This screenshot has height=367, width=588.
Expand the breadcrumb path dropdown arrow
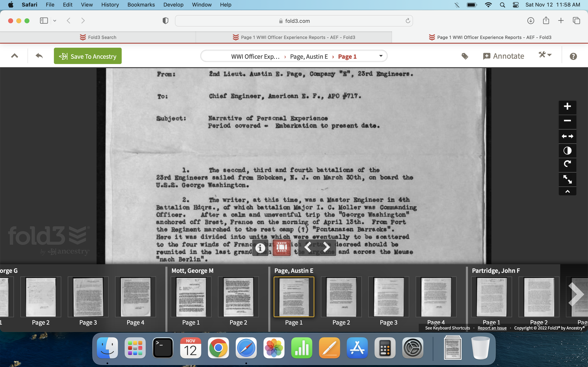coord(381,56)
